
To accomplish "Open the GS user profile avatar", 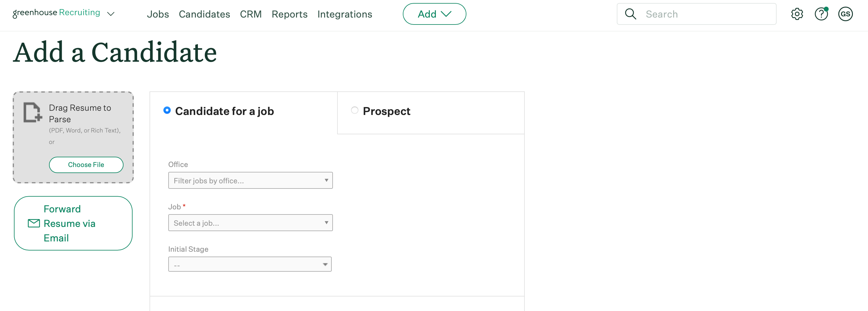I will pyautogui.click(x=845, y=14).
